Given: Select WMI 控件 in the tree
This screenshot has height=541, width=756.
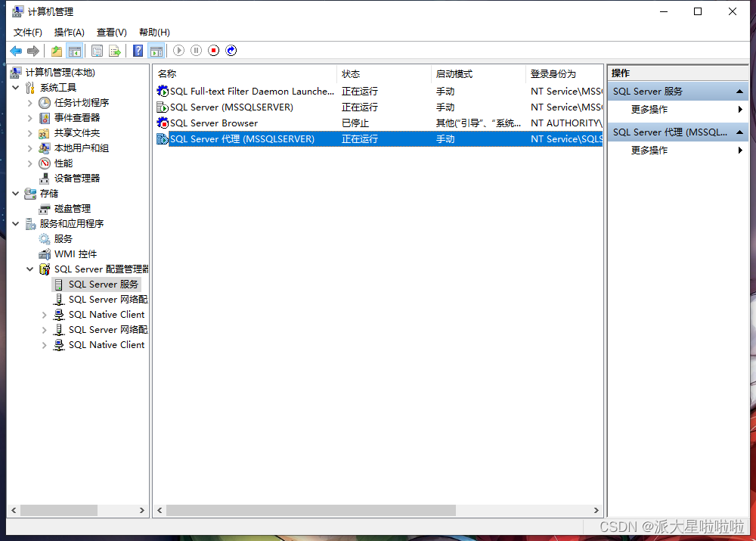Looking at the screenshot, I should [76, 253].
